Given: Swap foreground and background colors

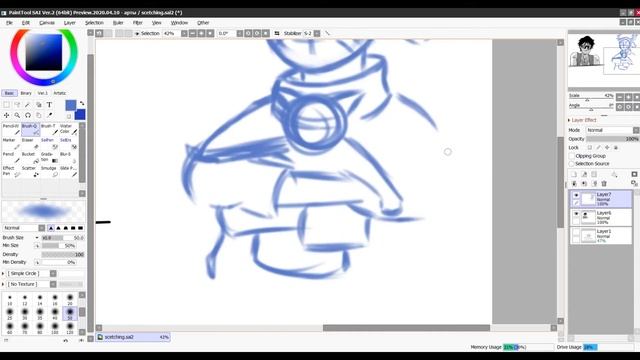Looking at the screenshot, I should tap(82, 104).
